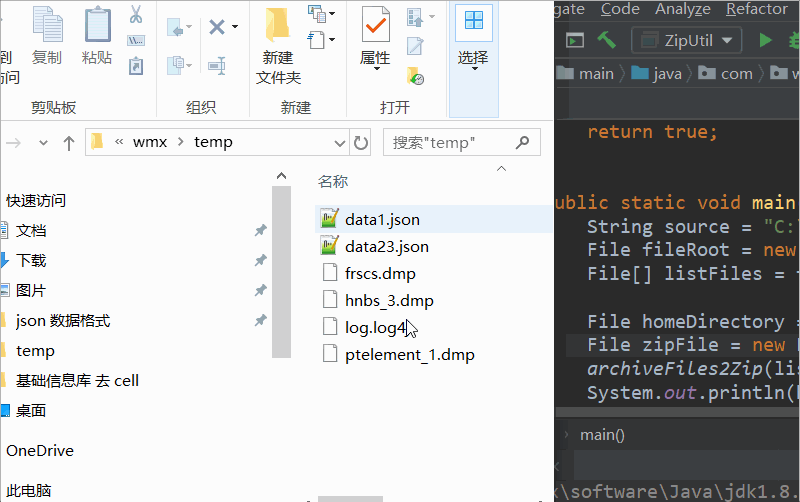Screen dimensions: 800x502
Task: Click 快速访问 in the navigation pane
Action: (36, 201)
